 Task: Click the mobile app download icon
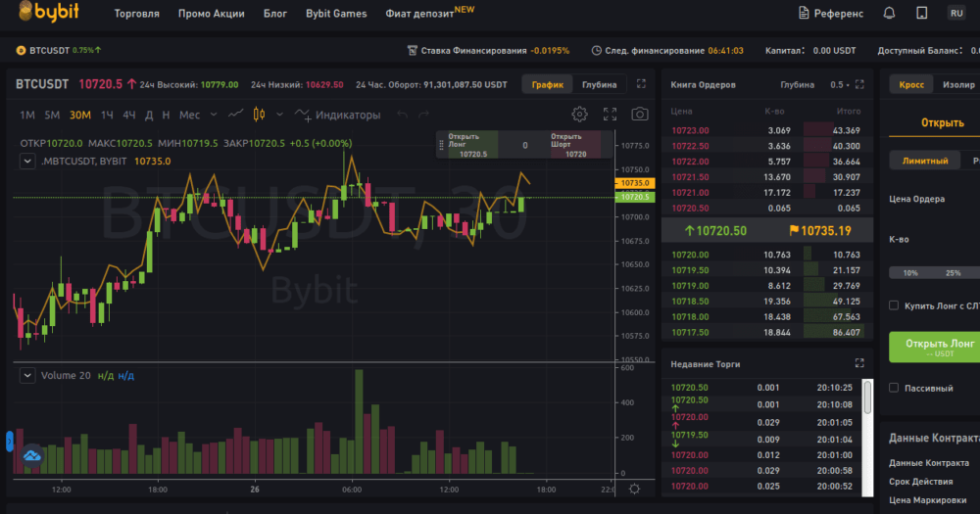pyautogui.click(x=921, y=14)
